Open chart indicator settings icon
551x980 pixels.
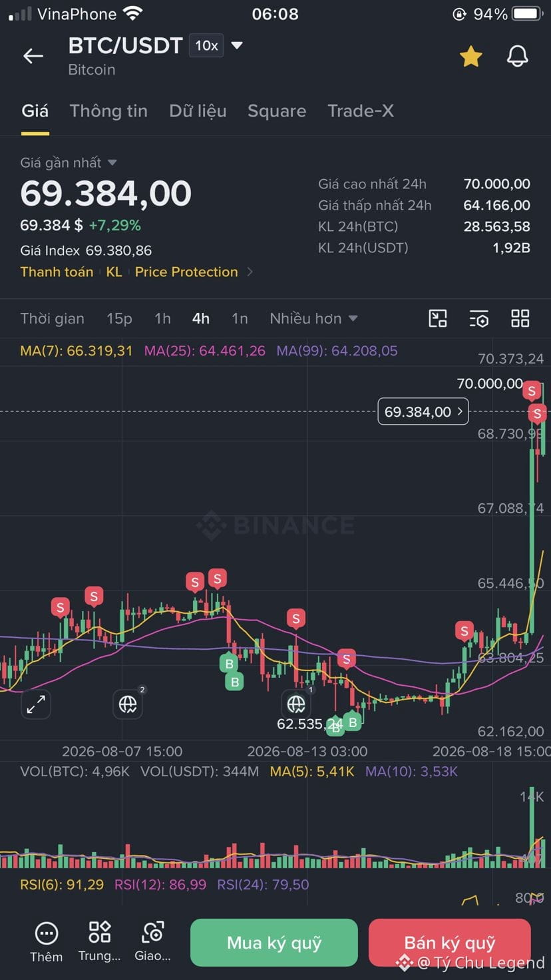pyautogui.click(x=479, y=318)
